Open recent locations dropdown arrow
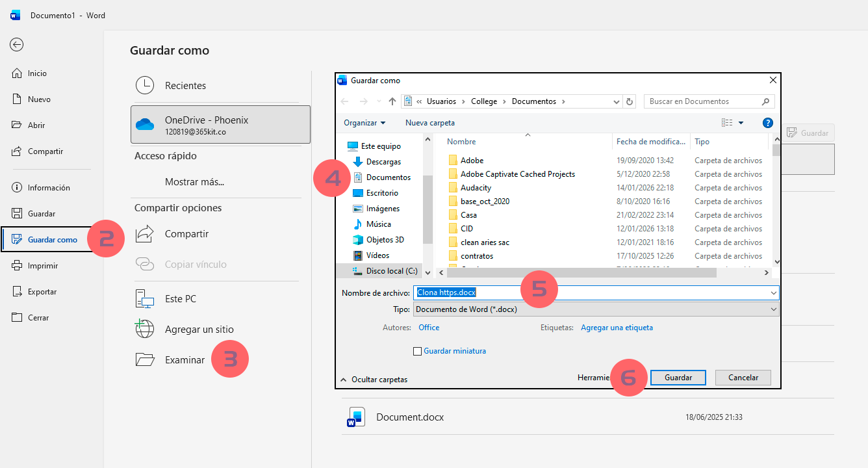Screen dimensions: 868x468 coord(379,101)
